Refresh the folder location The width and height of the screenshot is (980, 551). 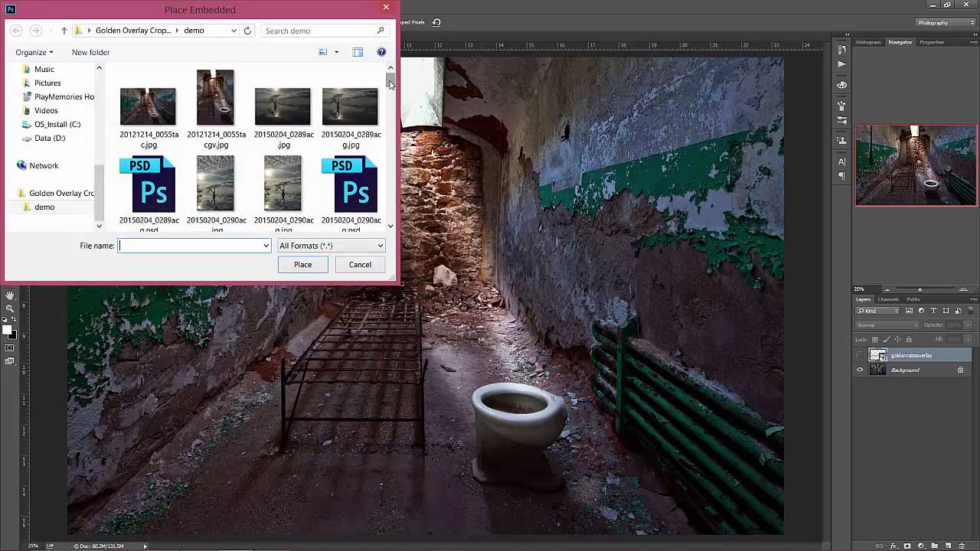tap(247, 31)
